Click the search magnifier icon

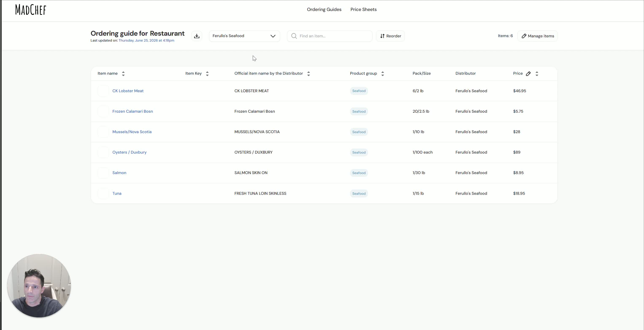point(294,36)
